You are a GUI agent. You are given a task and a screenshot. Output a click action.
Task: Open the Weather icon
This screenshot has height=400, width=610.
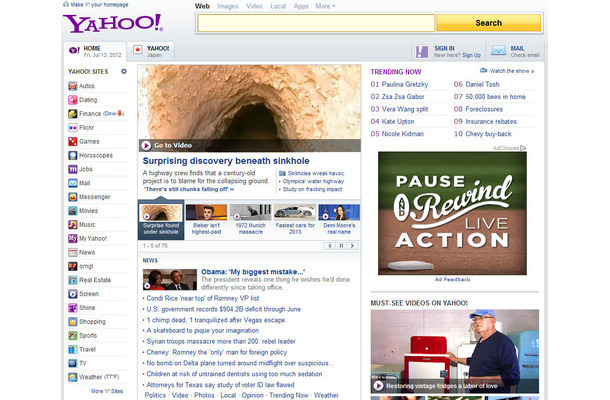pos(73,377)
